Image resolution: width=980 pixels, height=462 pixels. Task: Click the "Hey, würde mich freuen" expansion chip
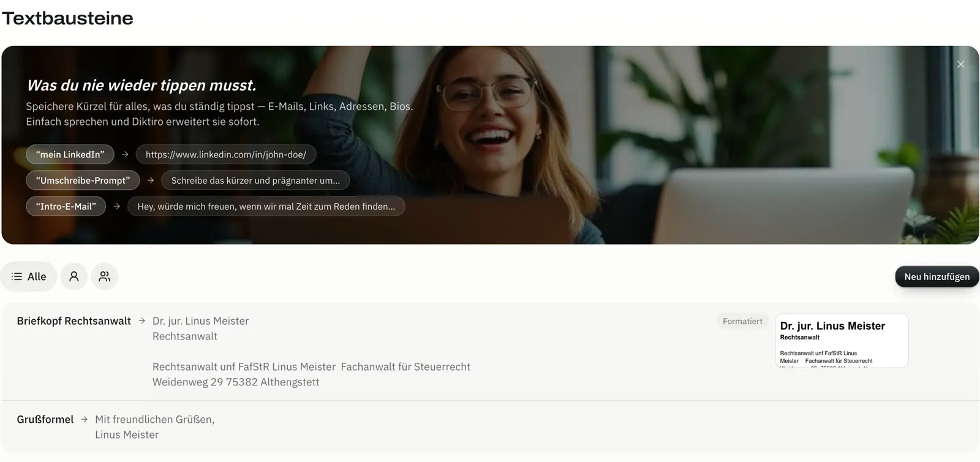point(266,206)
